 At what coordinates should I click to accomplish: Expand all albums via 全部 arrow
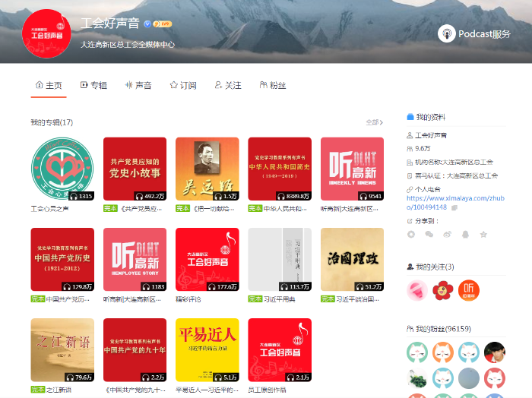click(373, 122)
